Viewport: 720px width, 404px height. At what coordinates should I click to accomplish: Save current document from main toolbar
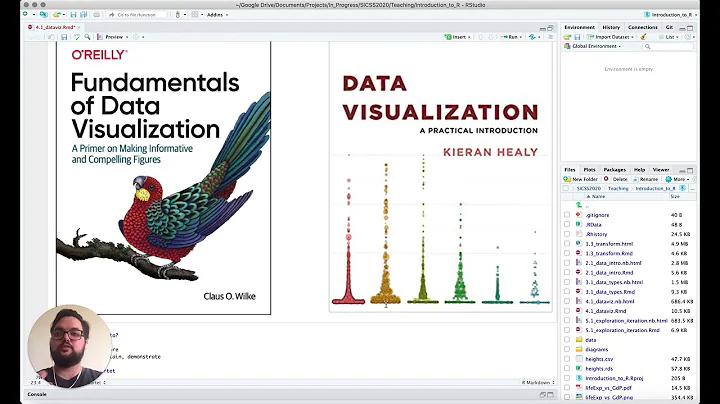coord(73,15)
